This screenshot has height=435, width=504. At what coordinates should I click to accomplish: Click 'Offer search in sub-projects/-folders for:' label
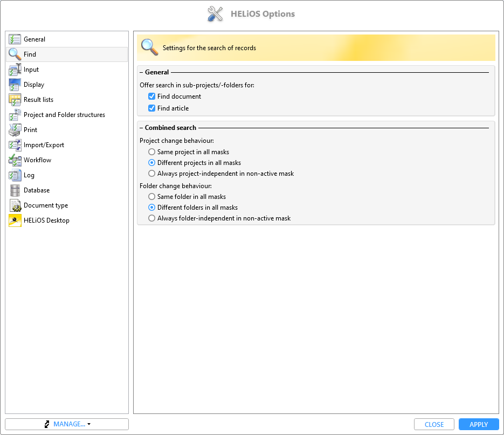pos(197,85)
